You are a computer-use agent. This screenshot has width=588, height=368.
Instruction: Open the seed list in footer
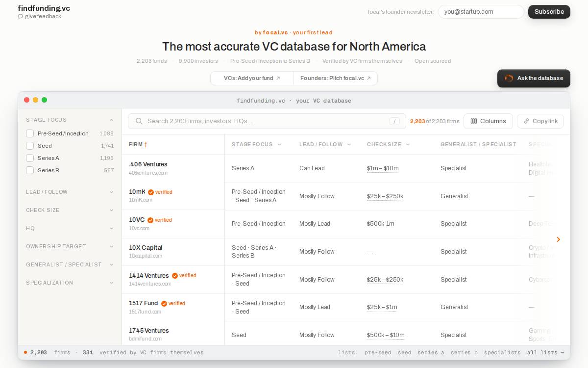point(405,352)
